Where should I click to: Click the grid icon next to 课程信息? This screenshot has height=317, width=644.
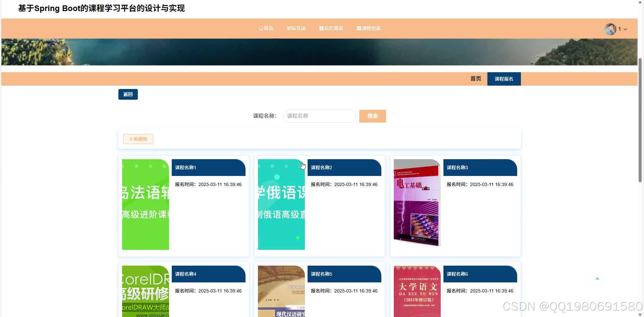pyautogui.click(x=358, y=28)
